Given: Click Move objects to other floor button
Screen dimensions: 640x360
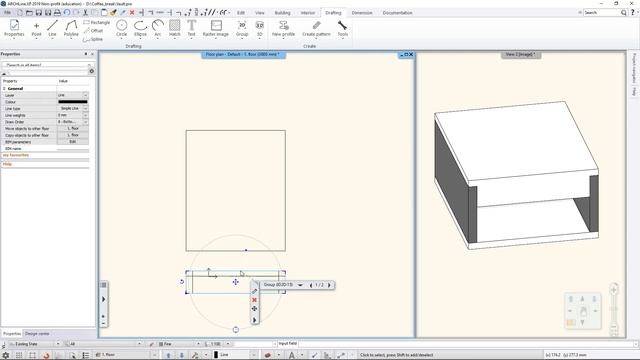Looking at the screenshot, I should (73, 129).
